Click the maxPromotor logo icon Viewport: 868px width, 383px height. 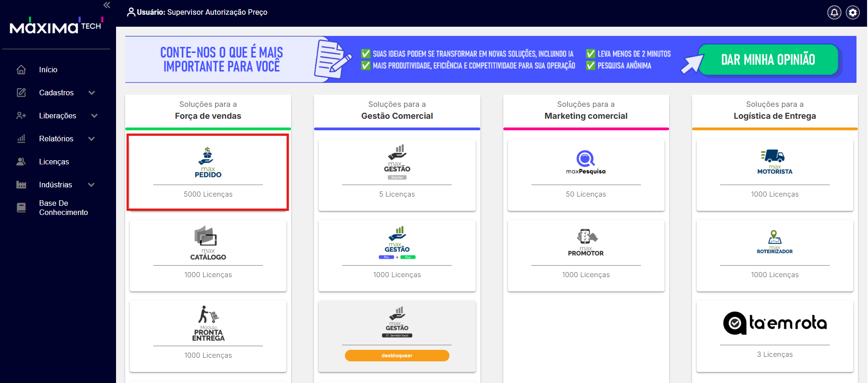586,243
